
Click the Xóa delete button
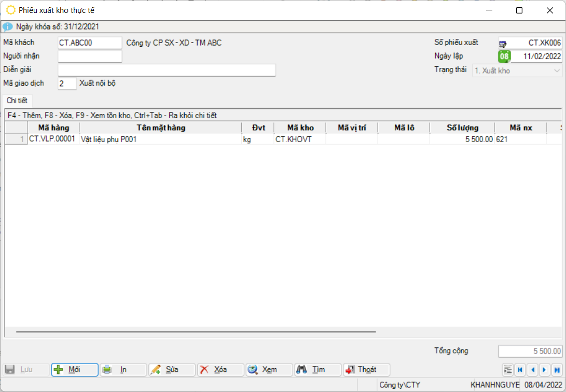(x=220, y=370)
